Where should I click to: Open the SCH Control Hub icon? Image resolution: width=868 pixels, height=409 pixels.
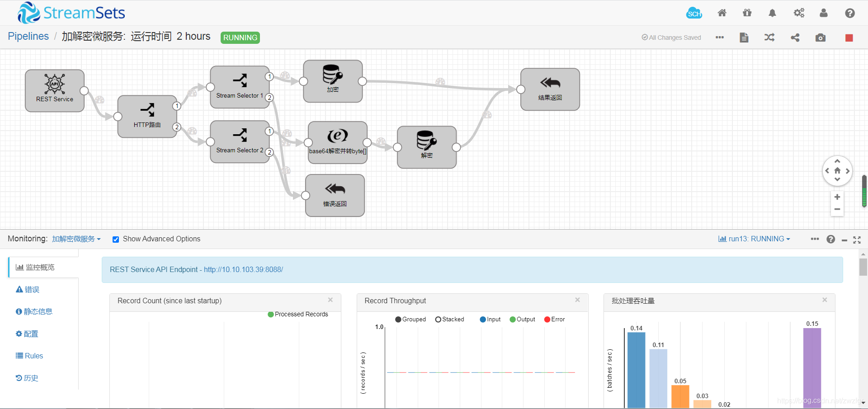pyautogui.click(x=694, y=13)
